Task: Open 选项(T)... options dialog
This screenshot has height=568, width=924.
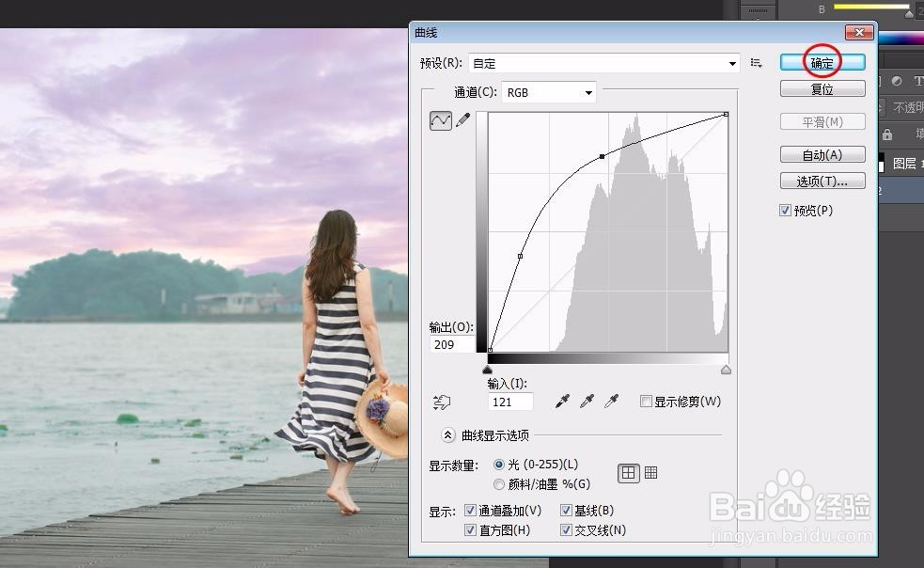Action: [822, 181]
